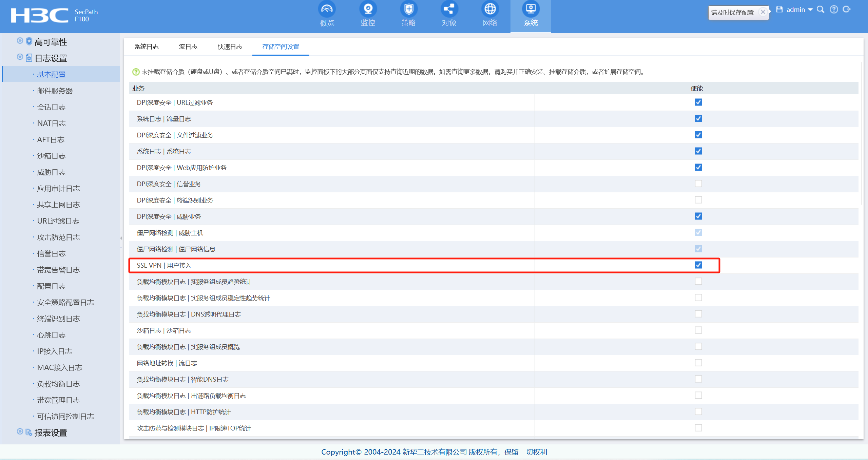Uncheck the 系统日志 流量日志 checkbox
This screenshot has height=460, width=868.
698,118
